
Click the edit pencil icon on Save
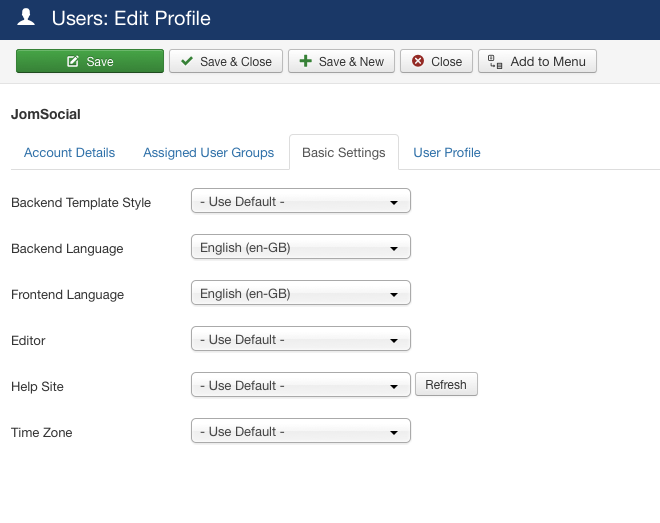tap(73, 61)
